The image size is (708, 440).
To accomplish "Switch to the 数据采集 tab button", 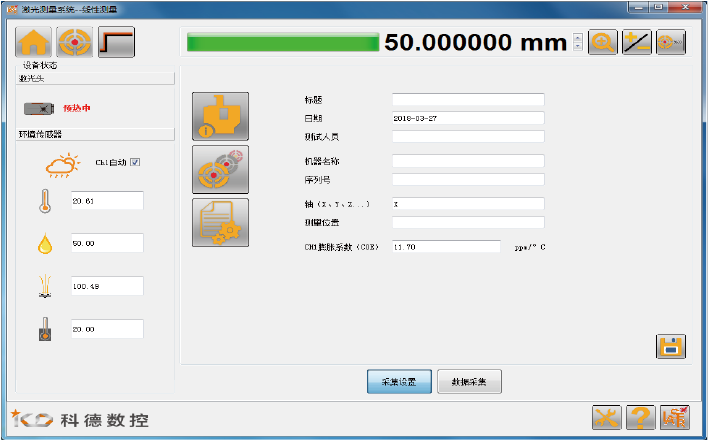I will tap(469, 382).
